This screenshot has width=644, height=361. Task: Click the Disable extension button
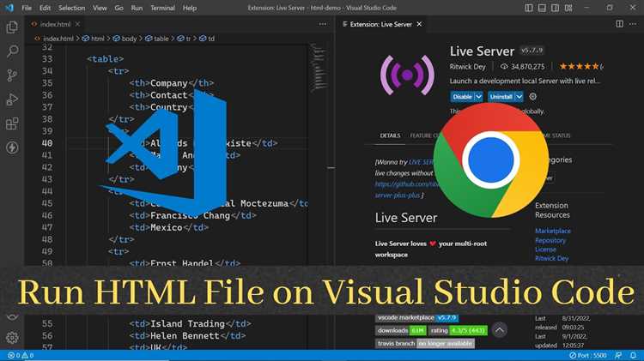click(462, 97)
